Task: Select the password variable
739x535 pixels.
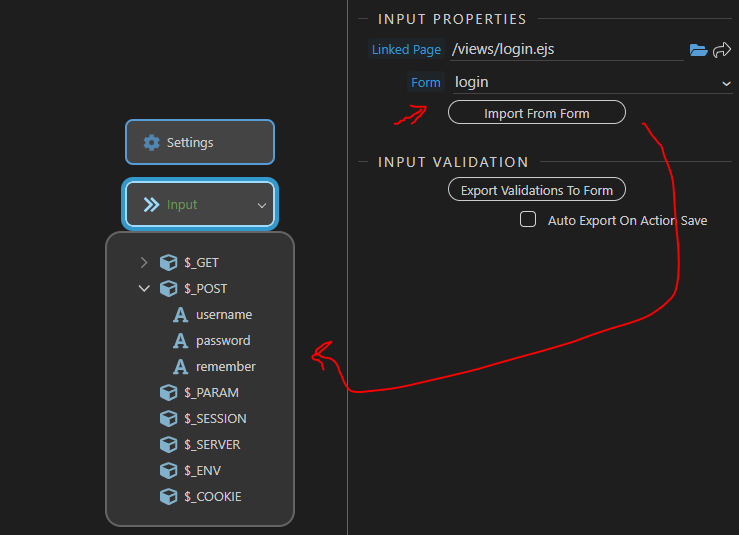Action: click(223, 340)
